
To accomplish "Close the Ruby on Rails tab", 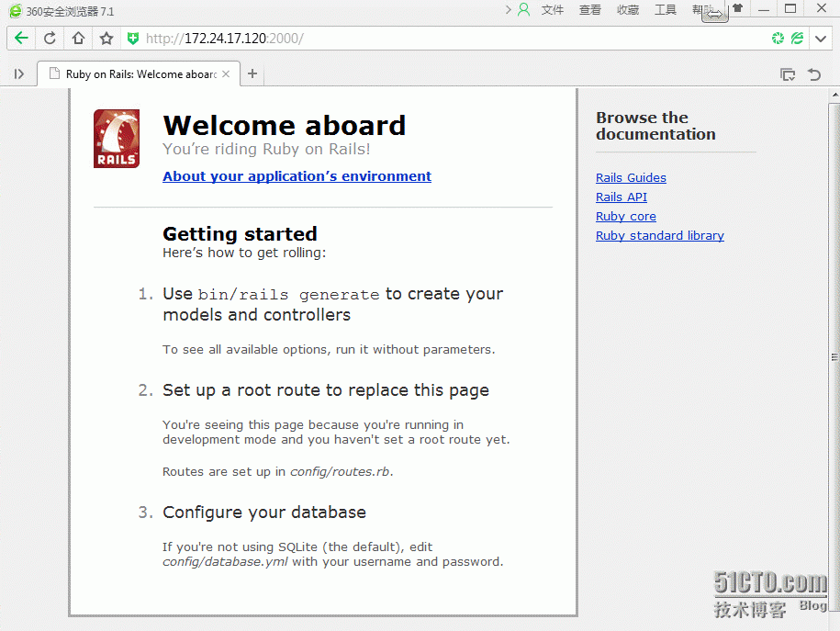I will coord(226,74).
